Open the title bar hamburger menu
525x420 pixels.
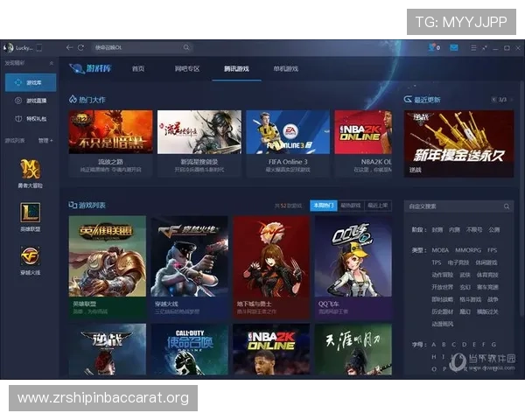click(472, 47)
